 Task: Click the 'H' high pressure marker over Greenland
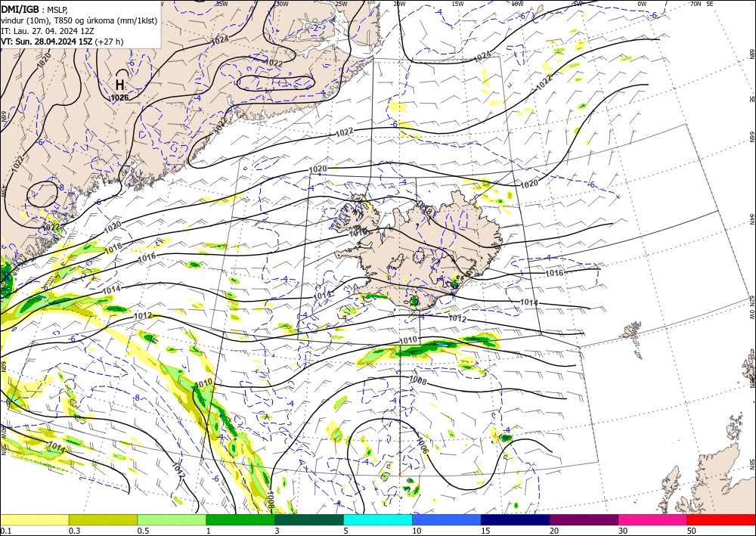click(119, 85)
